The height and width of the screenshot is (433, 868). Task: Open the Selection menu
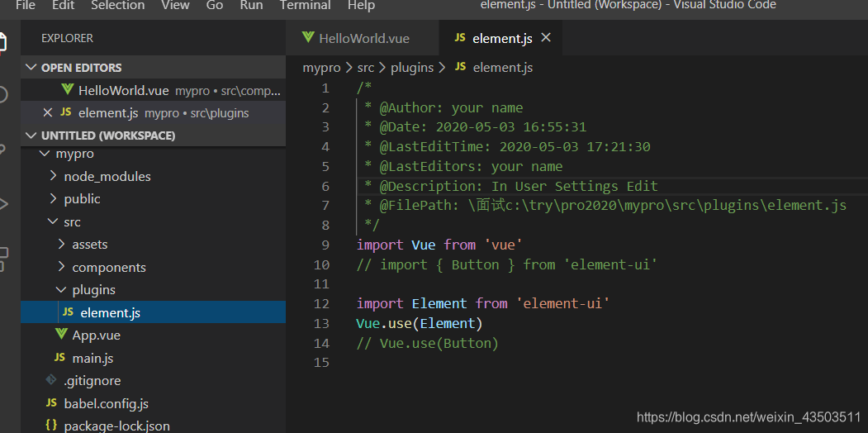pos(118,6)
